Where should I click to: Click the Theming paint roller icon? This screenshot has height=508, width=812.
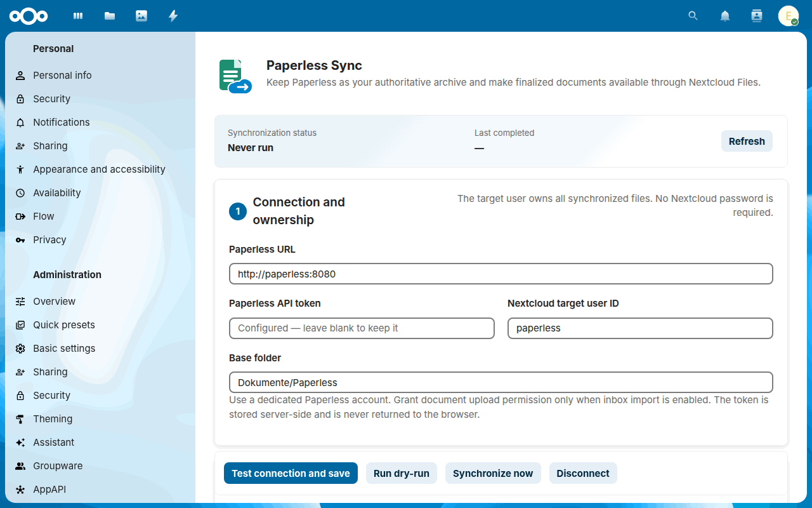pos(20,419)
